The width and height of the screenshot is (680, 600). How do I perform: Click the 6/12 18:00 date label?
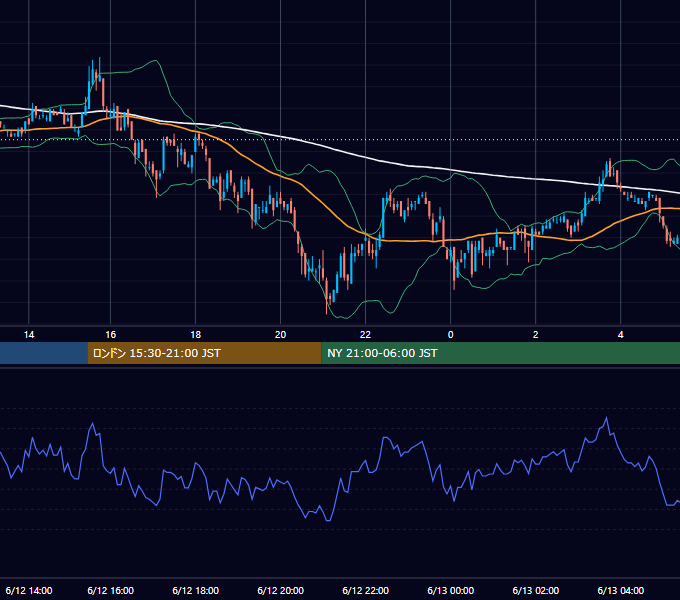click(196, 590)
